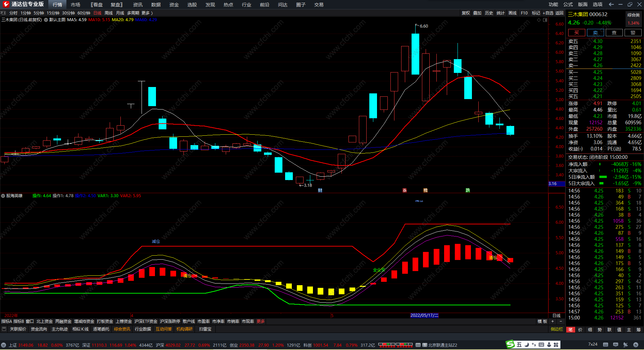Image resolution: width=644 pixels, height=350 pixels.
Task: Click the Sogou S input method icon
Action: pyautogui.click(x=510, y=344)
